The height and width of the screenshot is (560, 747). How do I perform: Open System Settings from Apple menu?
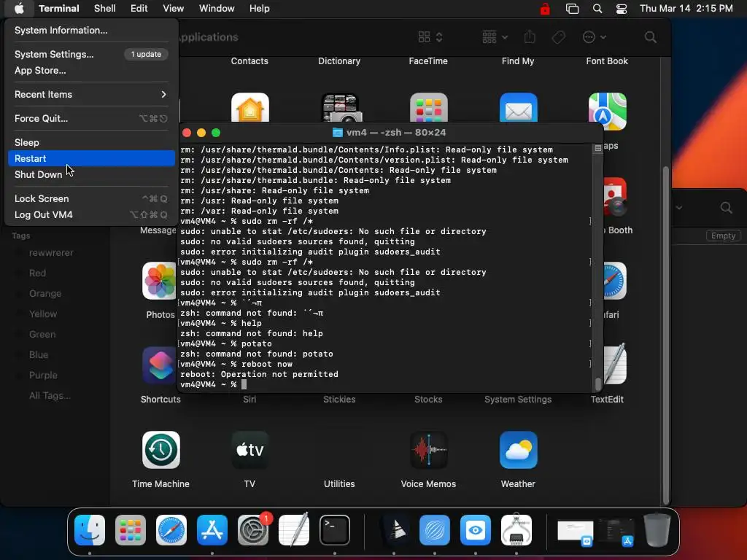click(x=91, y=54)
